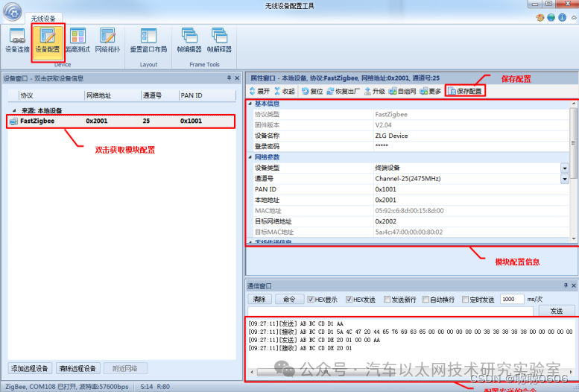The width and height of the screenshot is (579, 392).
Task: Click the FastZigbee device row icon
Action: click(x=13, y=121)
